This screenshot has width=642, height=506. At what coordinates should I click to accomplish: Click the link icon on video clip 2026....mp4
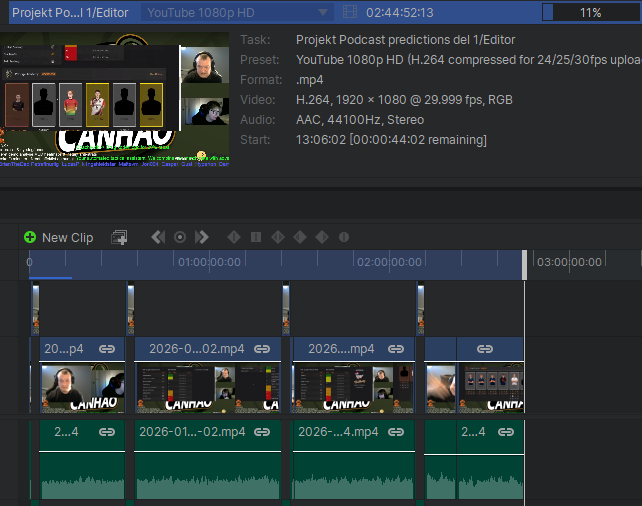(x=396, y=349)
